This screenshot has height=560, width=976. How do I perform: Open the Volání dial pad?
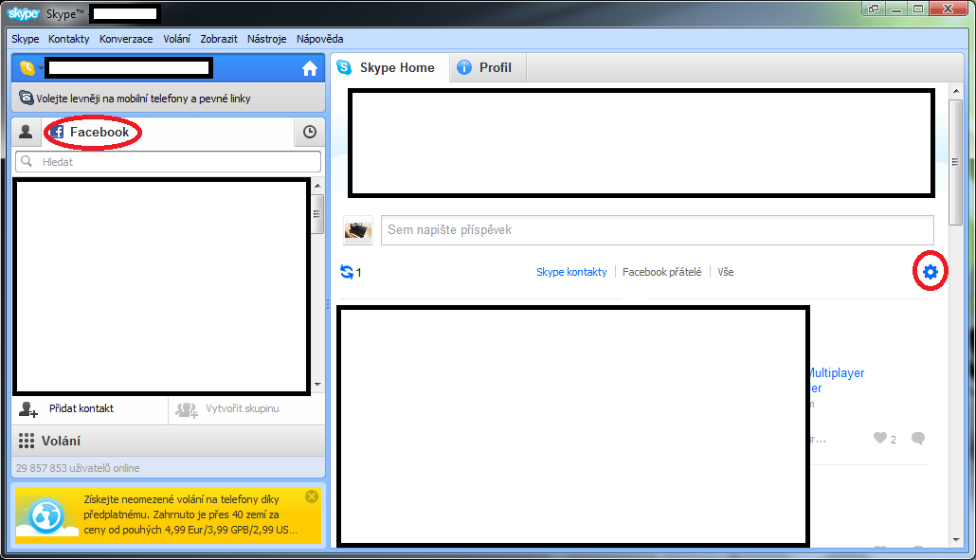(x=168, y=441)
